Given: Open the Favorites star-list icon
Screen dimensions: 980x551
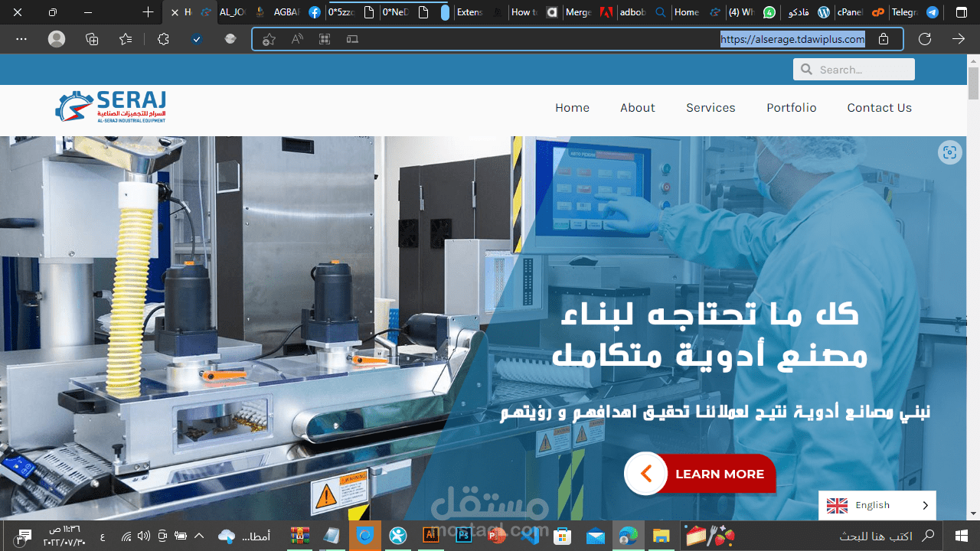Looking at the screenshot, I should tap(126, 39).
